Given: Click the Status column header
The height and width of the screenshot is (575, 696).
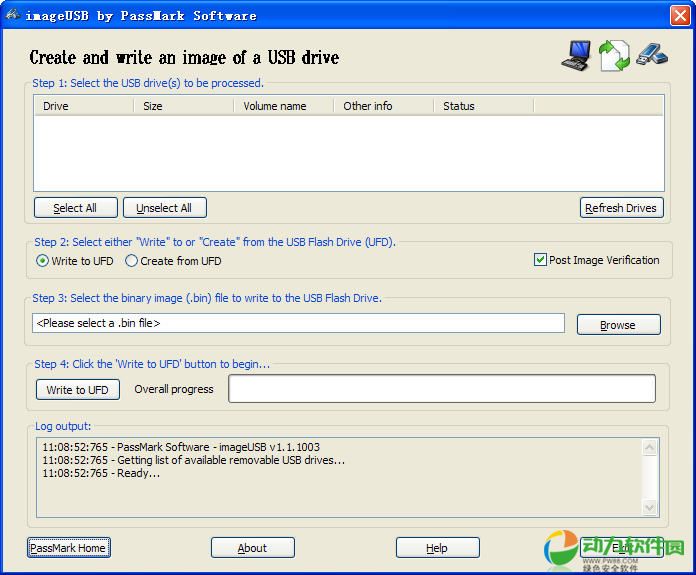Looking at the screenshot, I should tap(483, 106).
